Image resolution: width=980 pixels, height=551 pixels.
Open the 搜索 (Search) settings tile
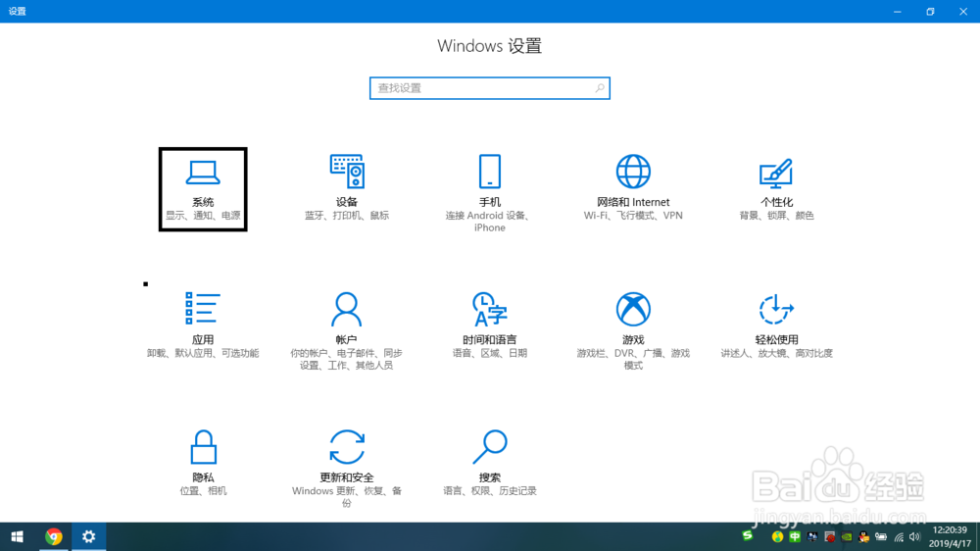pos(489,463)
